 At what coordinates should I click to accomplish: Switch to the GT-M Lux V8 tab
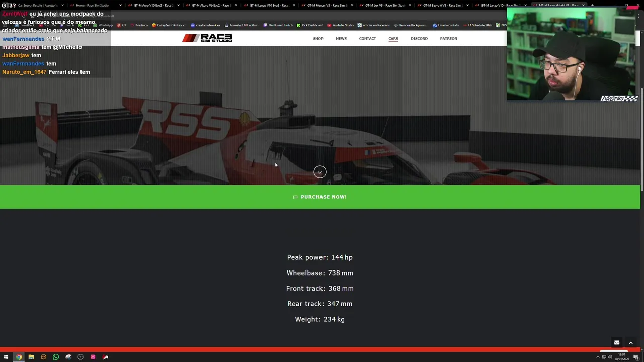click(x=384, y=5)
